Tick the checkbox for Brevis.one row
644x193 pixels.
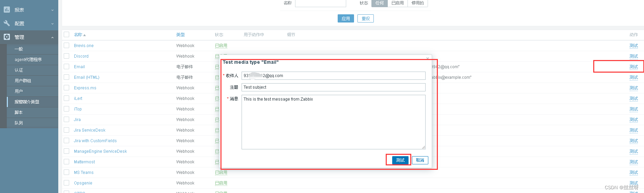point(66,45)
